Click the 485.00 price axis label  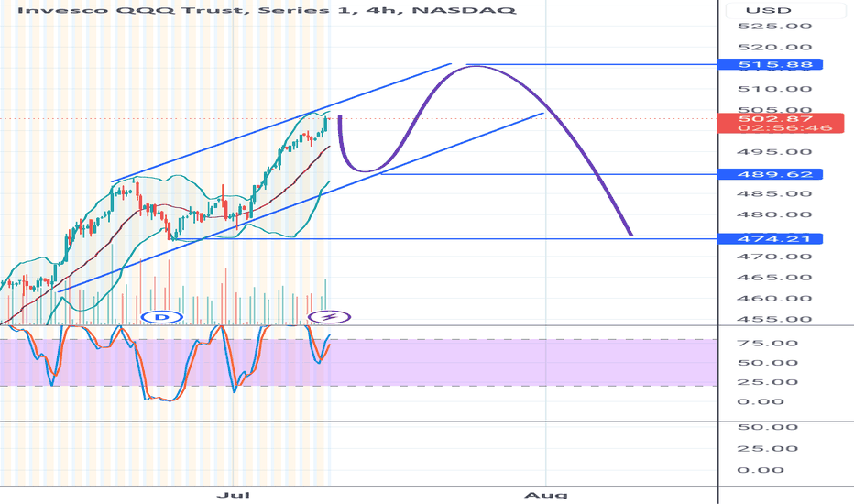[x=774, y=194]
